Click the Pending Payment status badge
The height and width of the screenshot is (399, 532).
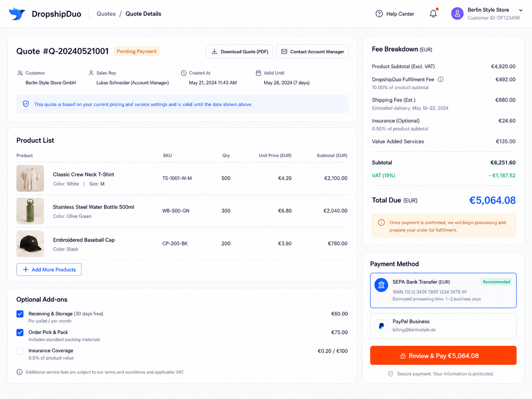[137, 51]
